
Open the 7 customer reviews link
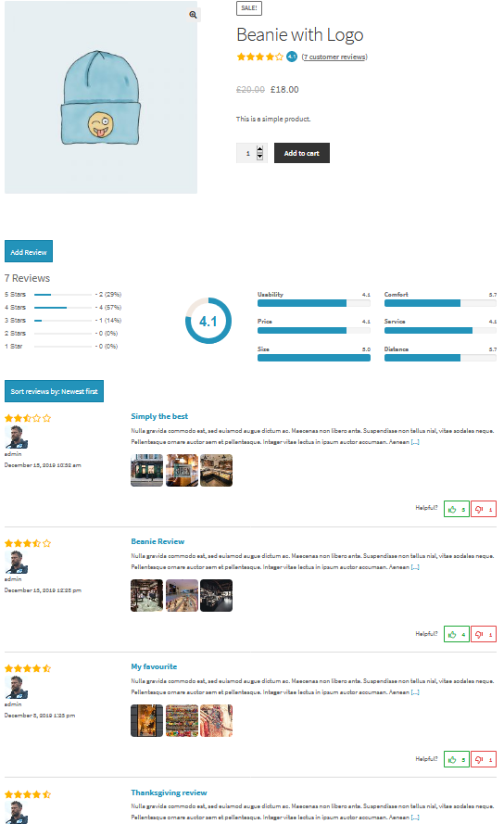click(334, 57)
